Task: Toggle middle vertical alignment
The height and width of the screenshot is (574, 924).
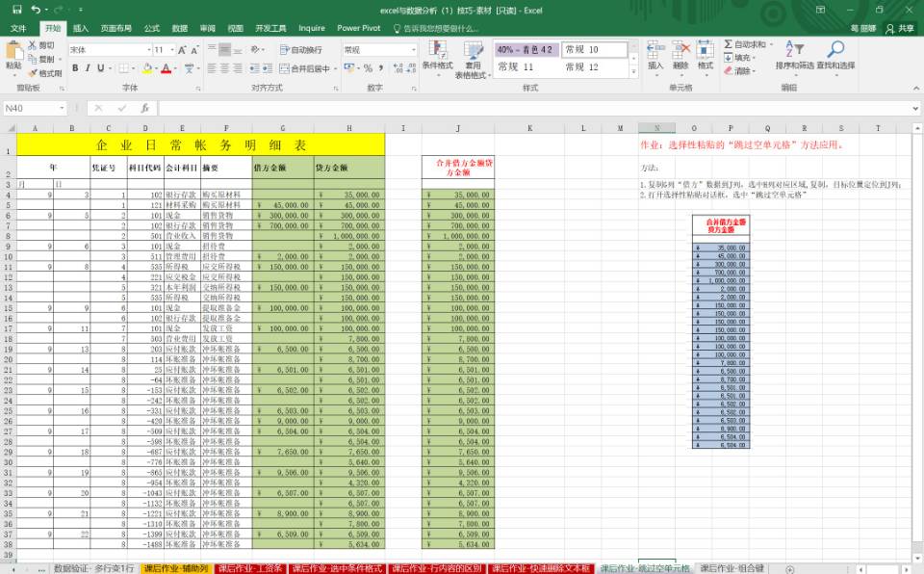Action: [x=224, y=49]
